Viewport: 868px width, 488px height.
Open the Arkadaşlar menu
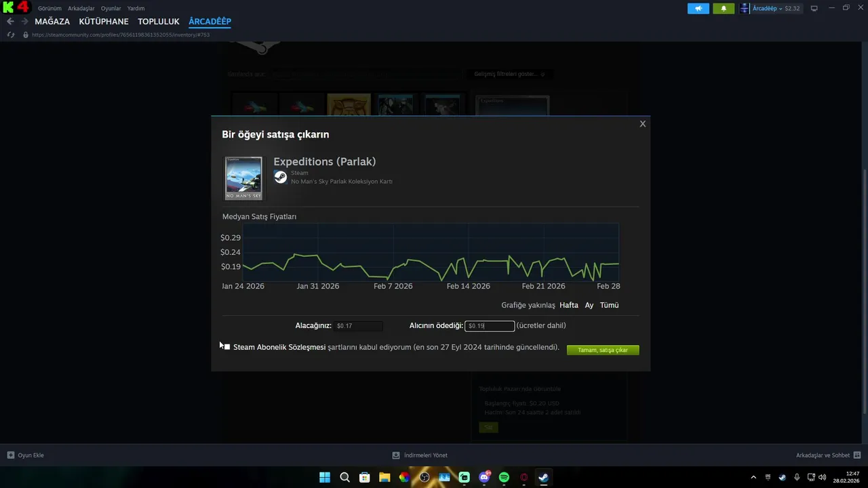point(81,8)
